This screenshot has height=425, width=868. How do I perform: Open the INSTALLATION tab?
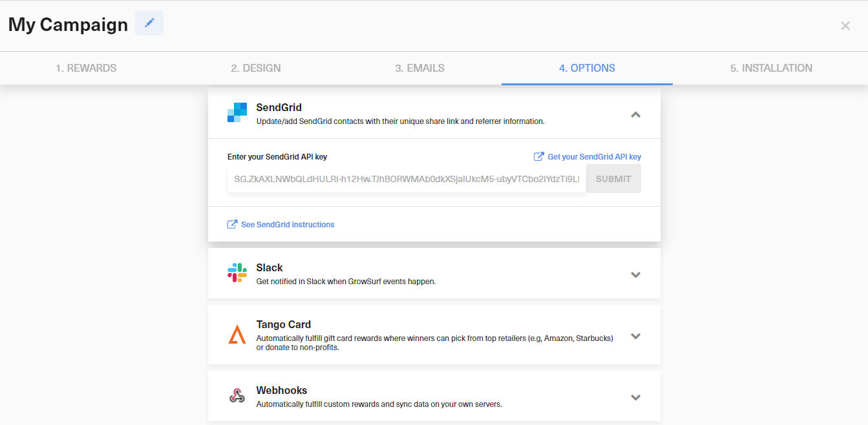click(771, 68)
